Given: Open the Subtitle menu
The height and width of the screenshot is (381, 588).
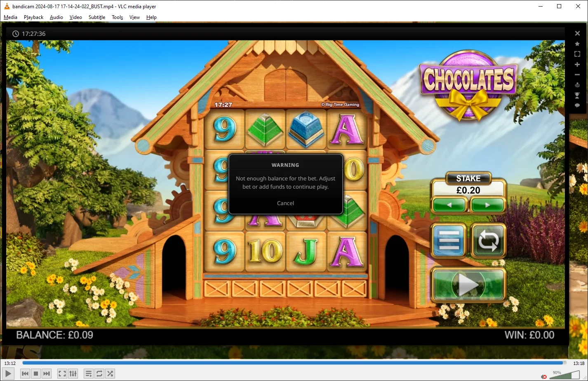Looking at the screenshot, I should [97, 17].
